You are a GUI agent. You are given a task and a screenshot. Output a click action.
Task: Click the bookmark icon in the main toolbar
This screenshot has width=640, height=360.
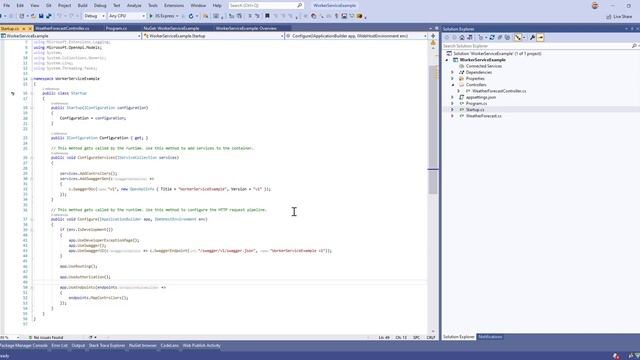(267, 16)
